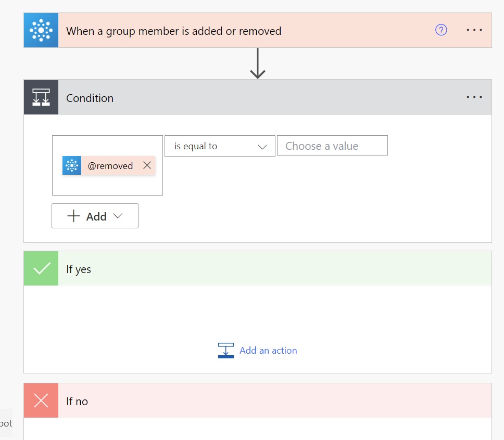Open the Condition three-dot options menu
Screen dimensions: 504x440
point(474,97)
